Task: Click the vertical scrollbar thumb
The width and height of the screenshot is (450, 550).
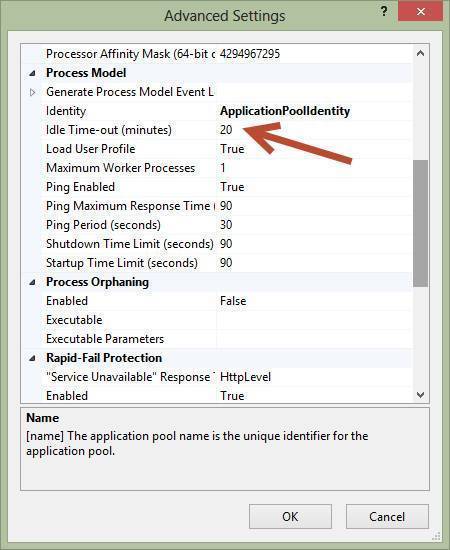Action: point(421,223)
